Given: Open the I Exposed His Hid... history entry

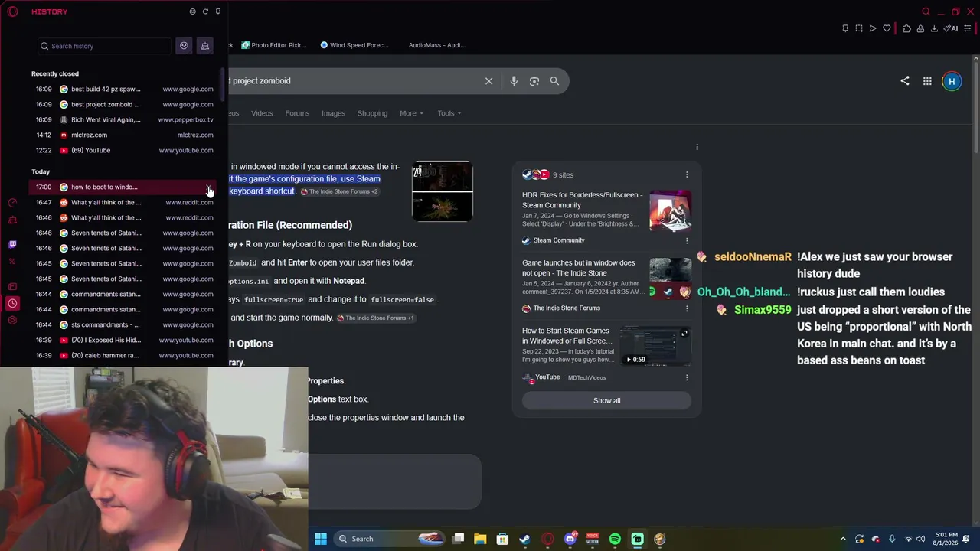Looking at the screenshot, I should [x=123, y=340].
